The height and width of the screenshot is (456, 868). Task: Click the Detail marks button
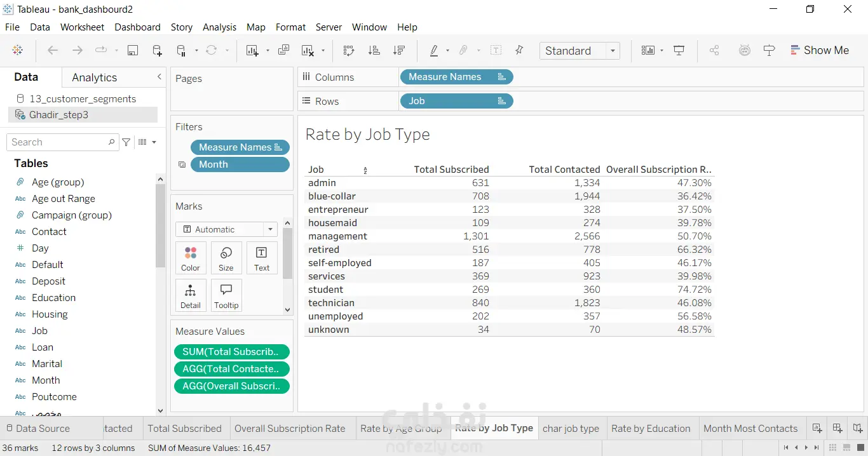click(191, 295)
